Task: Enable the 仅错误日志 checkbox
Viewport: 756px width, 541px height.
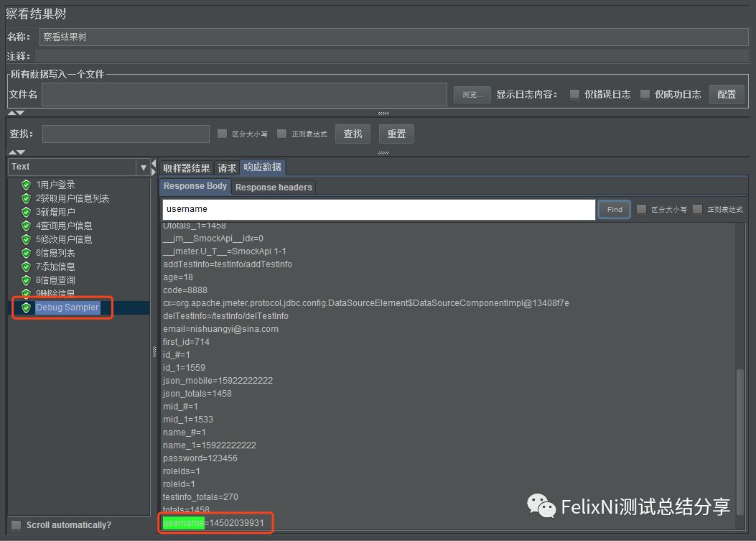Action: (574, 94)
